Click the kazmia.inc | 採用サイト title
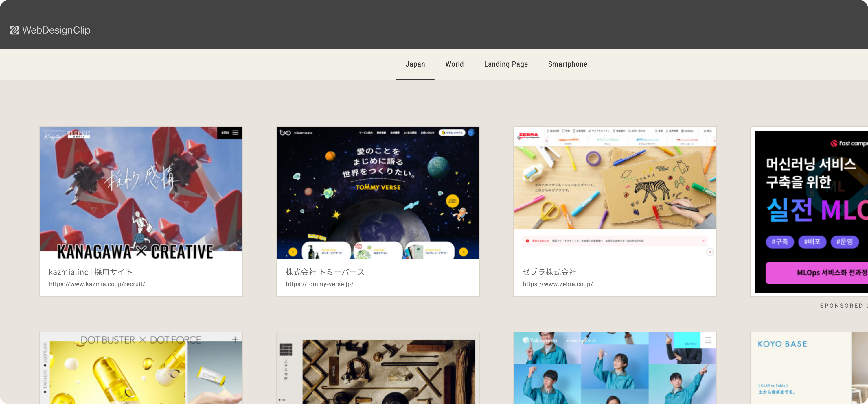The height and width of the screenshot is (404, 868). (91, 272)
